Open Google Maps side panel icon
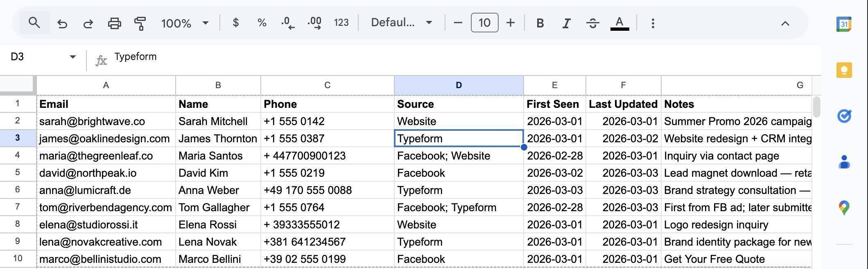The width and height of the screenshot is (868, 269). point(844,208)
